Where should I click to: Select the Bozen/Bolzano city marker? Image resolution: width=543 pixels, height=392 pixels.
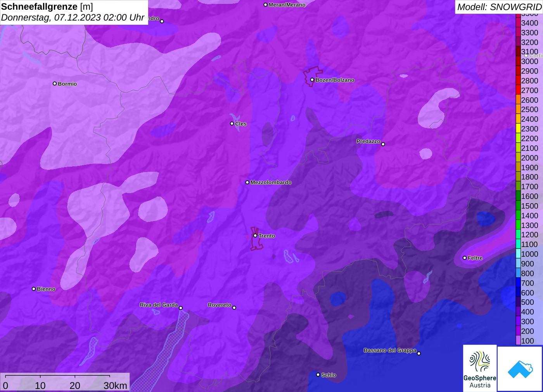tap(312, 80)
